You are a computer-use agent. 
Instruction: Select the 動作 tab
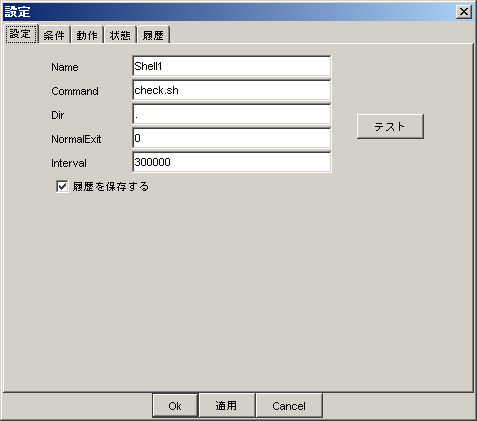tap(87, 35)
